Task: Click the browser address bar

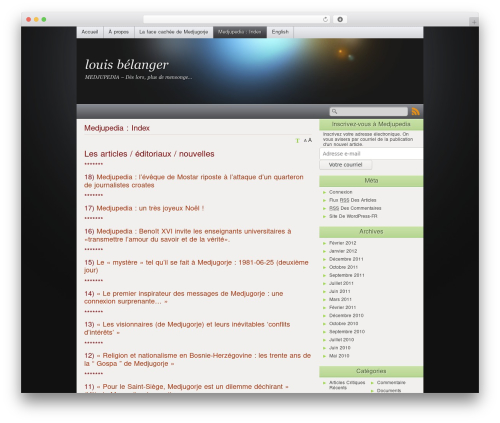Action: (237, 19)
